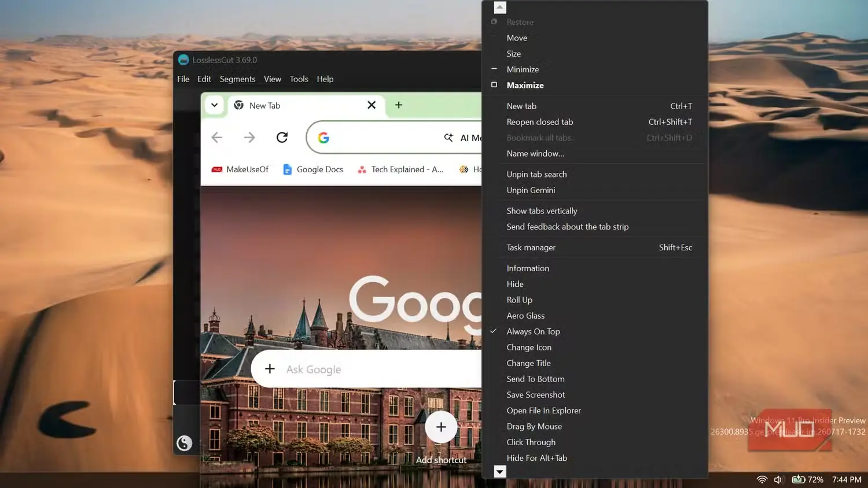Select the New Tab tab in Chrome

(x=306, y=105)
